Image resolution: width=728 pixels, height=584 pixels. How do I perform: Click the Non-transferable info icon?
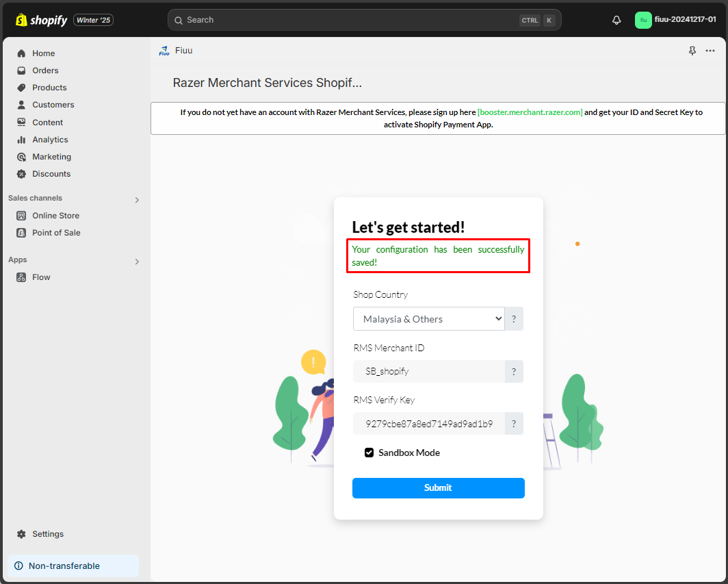18,566
